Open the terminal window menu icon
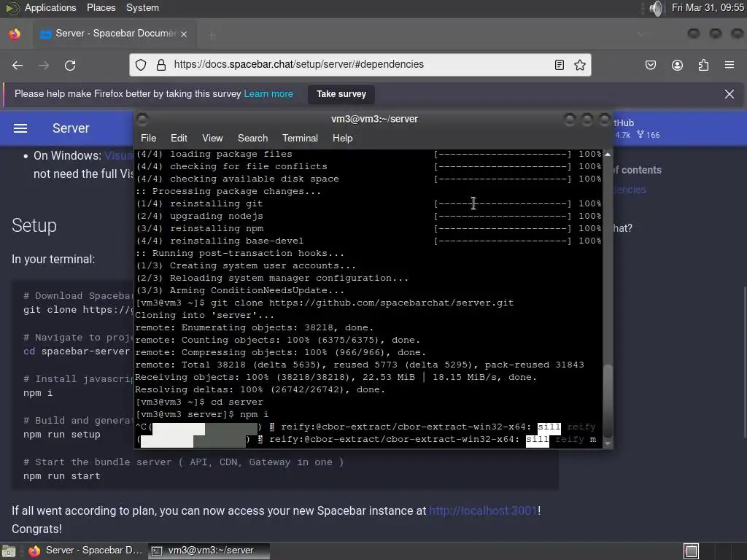Viewport: 747px width, 560px height. (x=142, y=119)
